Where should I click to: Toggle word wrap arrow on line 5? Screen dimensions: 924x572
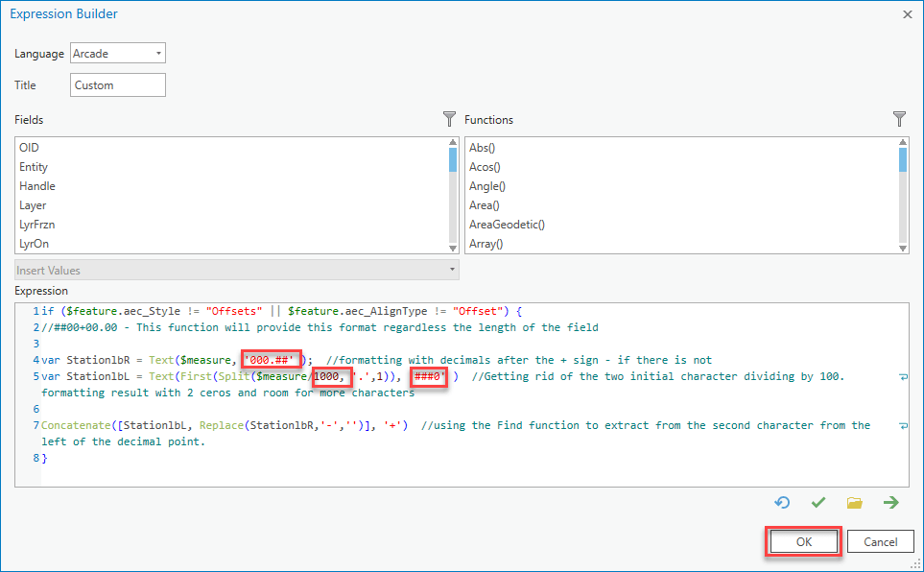(x=902, y=377)
